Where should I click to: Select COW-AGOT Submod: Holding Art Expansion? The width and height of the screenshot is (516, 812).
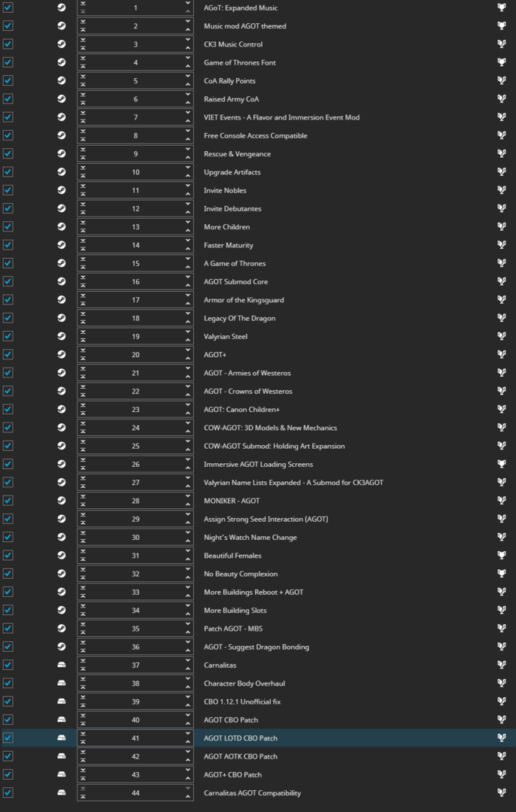274,446
